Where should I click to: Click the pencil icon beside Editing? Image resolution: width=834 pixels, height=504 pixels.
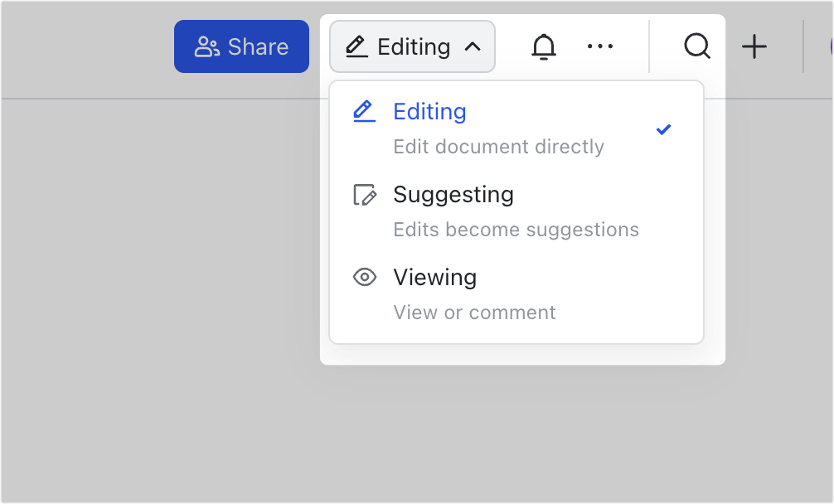(356, 46)
